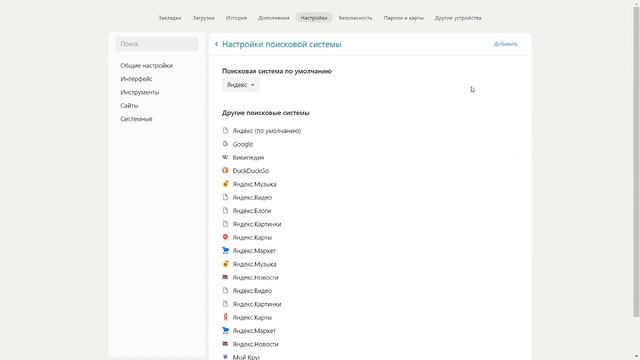Click the Wikipedia W icon
Viewport: 640px width, 360px height.
(x=225, y=157)
